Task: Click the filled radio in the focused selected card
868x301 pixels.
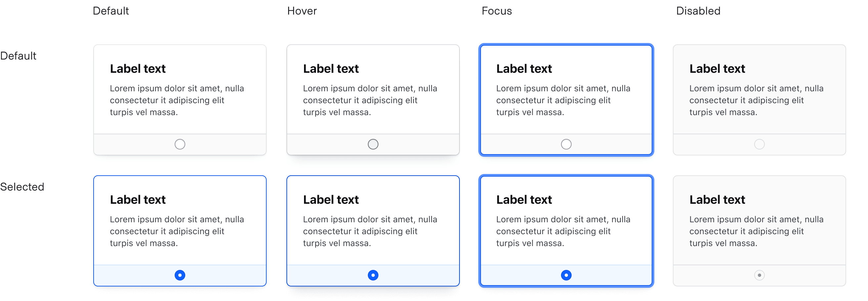Action: coord(566,275)
